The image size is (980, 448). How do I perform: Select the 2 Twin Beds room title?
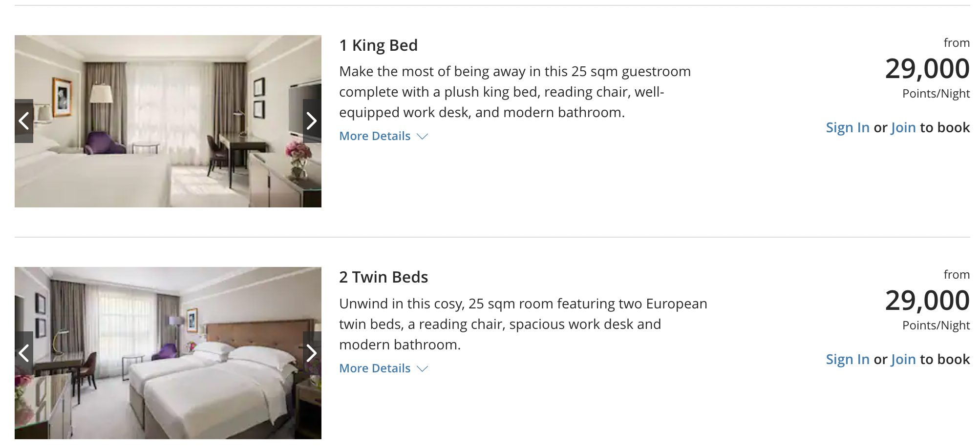383,277
